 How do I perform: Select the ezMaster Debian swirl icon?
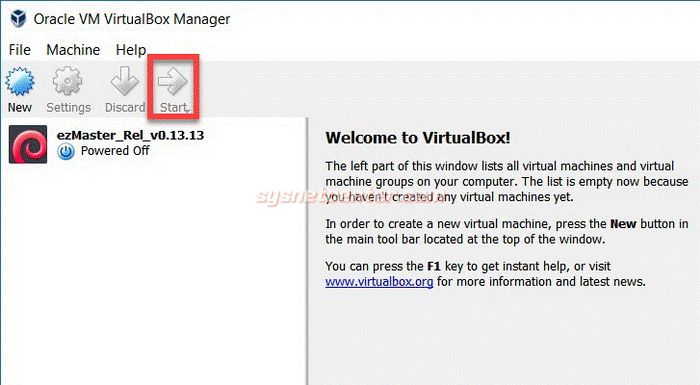point(28,144)
